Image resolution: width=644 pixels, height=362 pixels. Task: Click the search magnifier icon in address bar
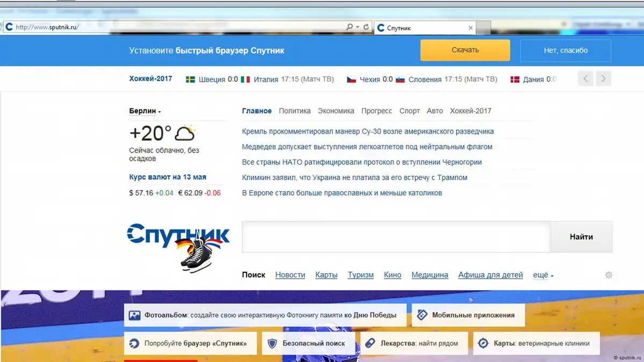[349, 27]
